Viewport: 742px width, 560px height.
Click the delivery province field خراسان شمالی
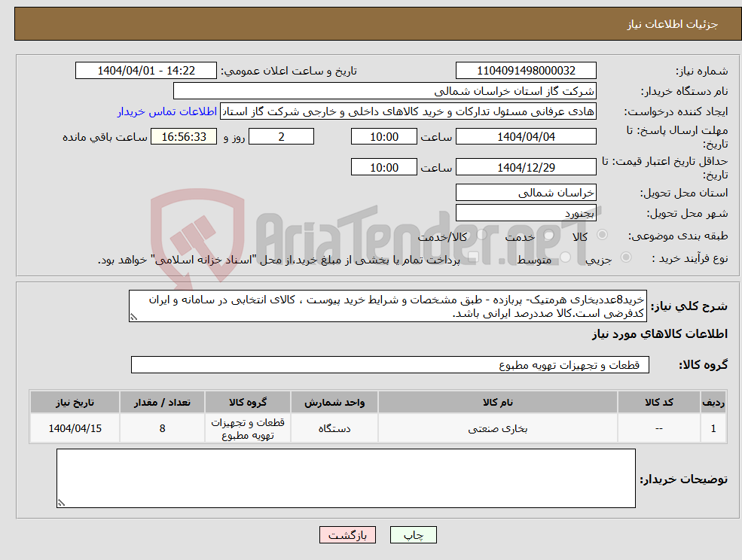(526, 193)
